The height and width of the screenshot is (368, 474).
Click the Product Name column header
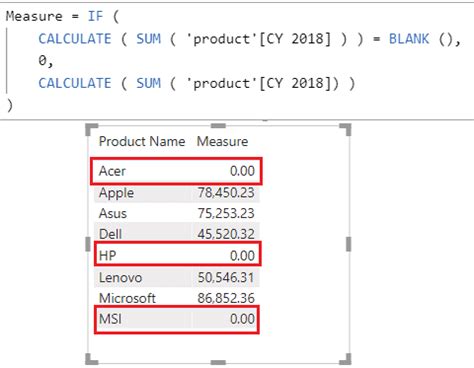tap(142, 142)
